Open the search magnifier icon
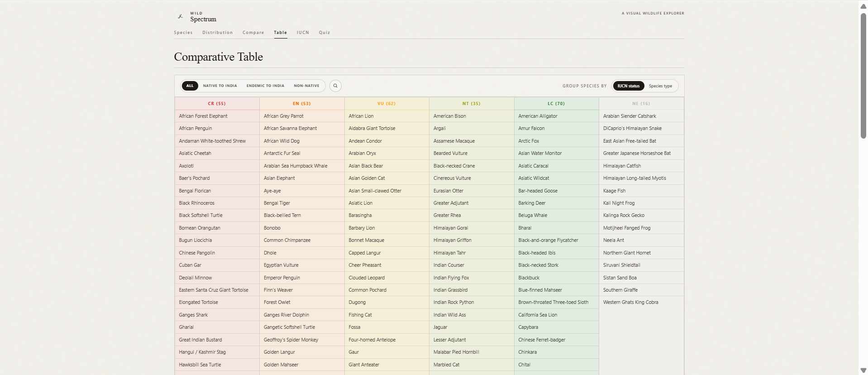 [335, 86]
